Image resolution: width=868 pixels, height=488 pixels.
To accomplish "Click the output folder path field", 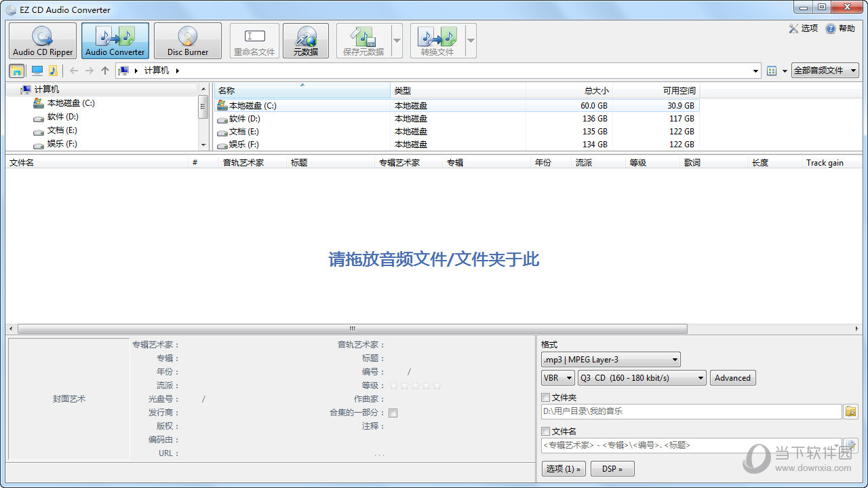I will click(x=691, y=411).
